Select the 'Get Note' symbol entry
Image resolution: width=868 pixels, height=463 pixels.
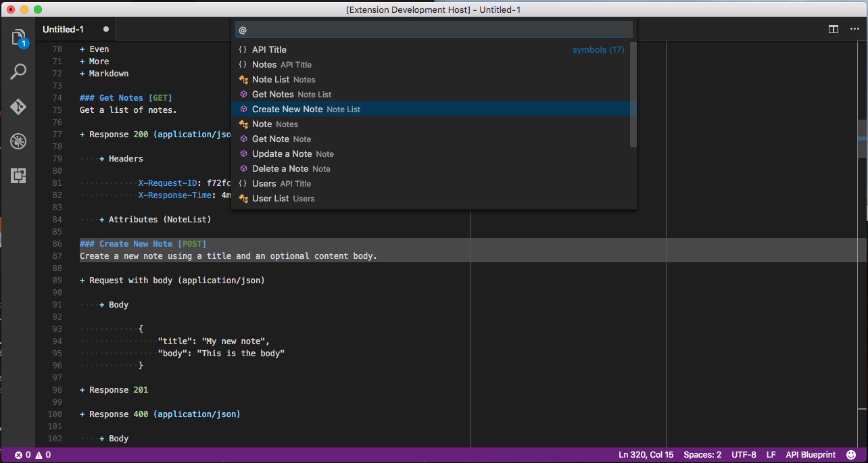[x=430, y=139]
